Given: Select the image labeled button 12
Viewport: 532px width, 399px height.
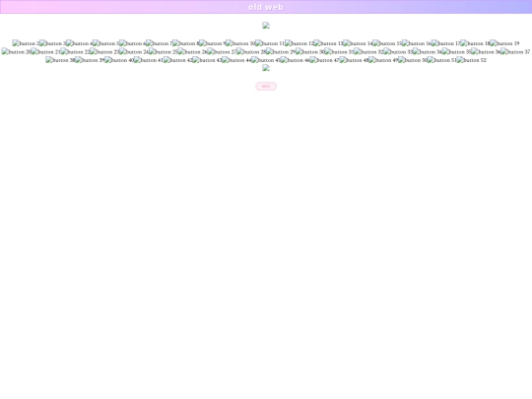Looking at the screenshot, I should pyautogui.click(x=299, y=43).
